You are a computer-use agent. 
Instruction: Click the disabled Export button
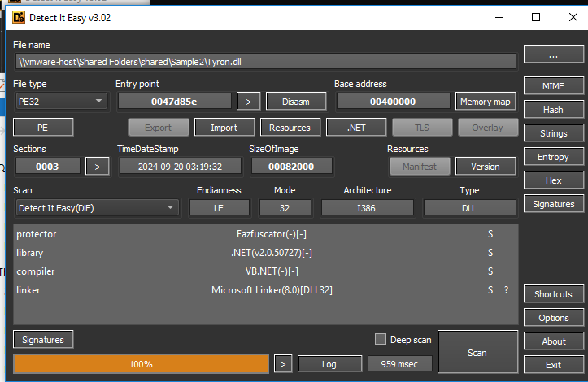click(x=159, y=128)
